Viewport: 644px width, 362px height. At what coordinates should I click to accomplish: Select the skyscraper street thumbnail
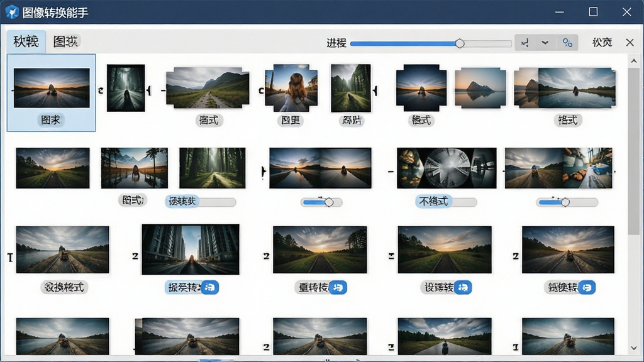190,249
